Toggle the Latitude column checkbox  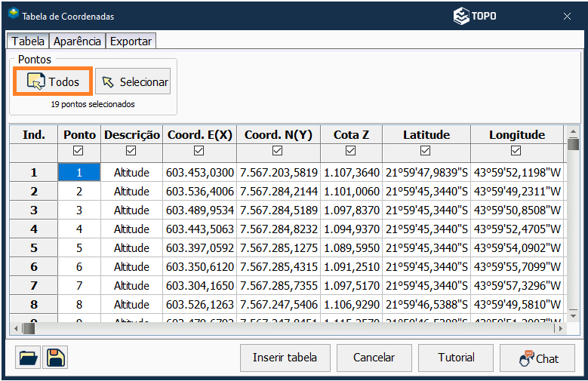pos(426,151)
